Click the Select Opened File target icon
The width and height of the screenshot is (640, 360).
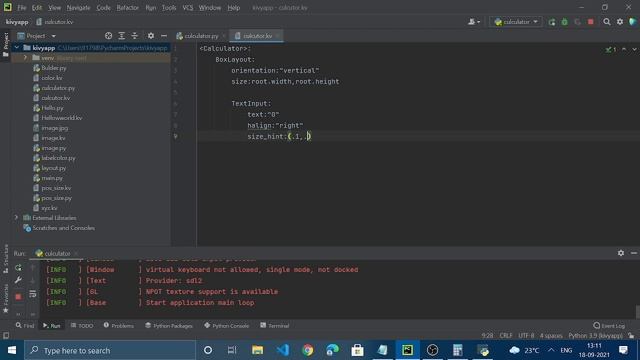click(108, 36)
